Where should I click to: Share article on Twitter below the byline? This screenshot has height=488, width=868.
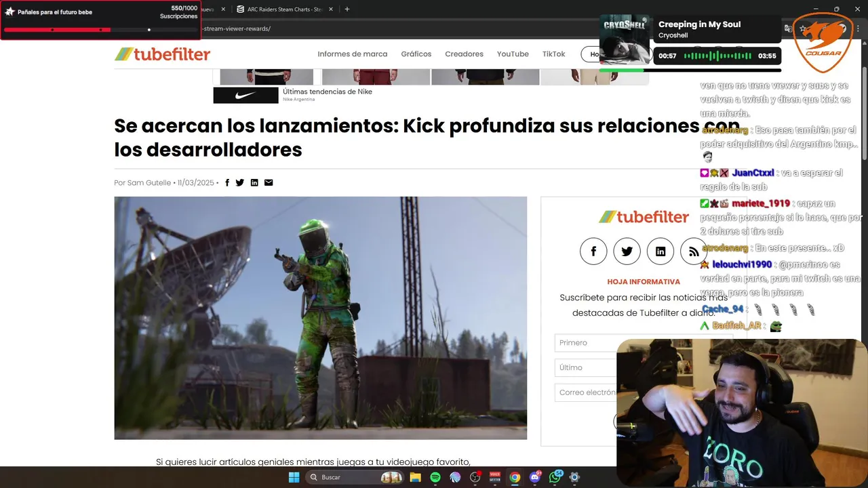(x=240, y=182)
